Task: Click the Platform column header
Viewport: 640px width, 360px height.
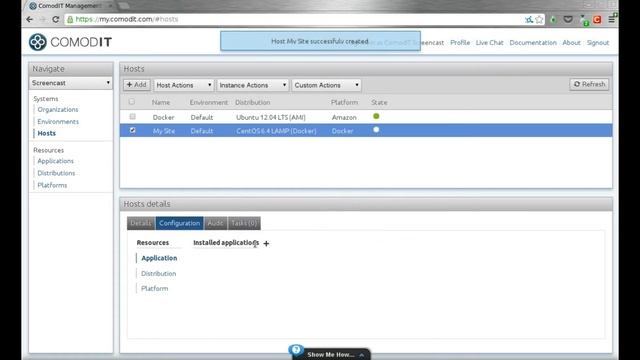Action: (344, 102)
